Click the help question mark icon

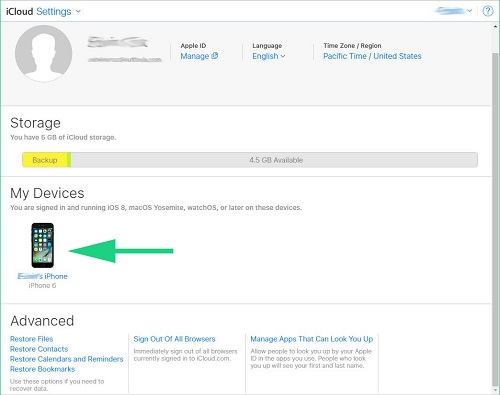[x=488, y=11]
